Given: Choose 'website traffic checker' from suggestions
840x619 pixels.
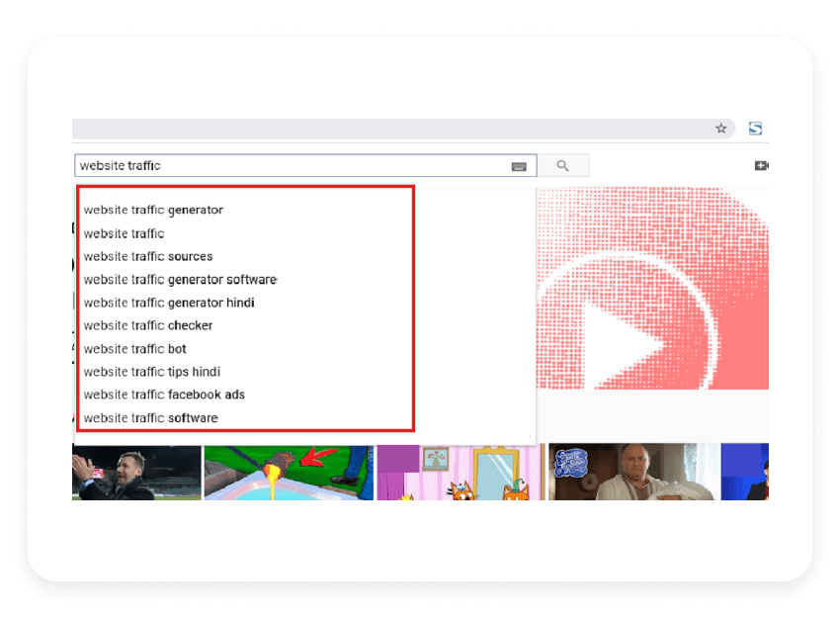Looking at the screenshot, I should [x=148, y=325].
